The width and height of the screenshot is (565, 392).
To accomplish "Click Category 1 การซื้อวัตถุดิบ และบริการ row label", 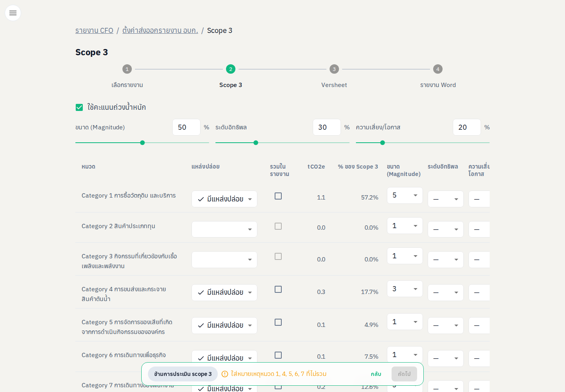I will pos(129,196).
